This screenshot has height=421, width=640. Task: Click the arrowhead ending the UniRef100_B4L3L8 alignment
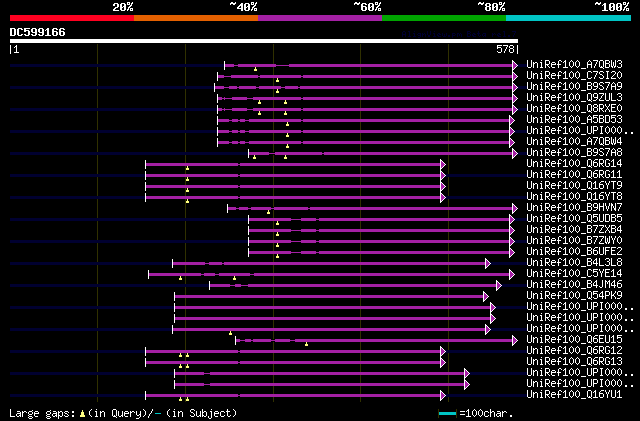point(488,264)
